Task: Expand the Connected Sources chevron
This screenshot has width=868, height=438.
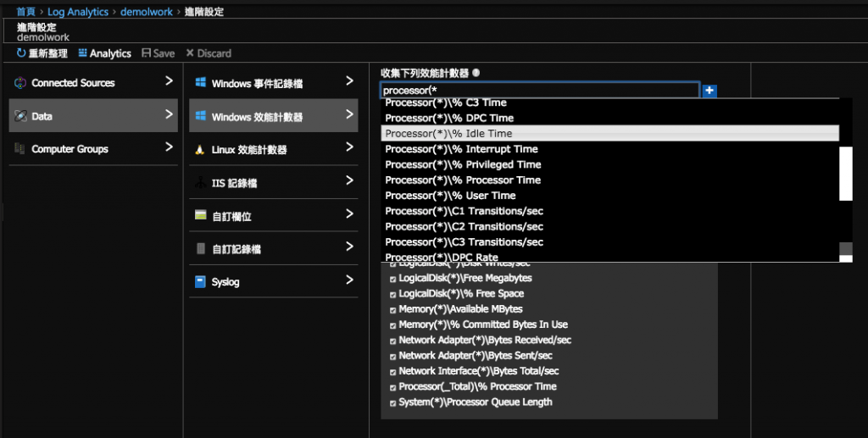Action: pos(169,81)
